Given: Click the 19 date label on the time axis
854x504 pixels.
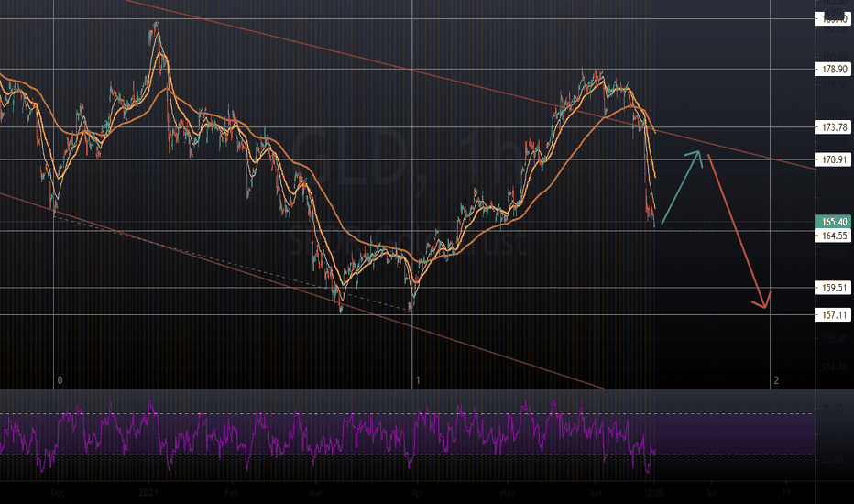Looking at the screenshot, I should 786,493.
